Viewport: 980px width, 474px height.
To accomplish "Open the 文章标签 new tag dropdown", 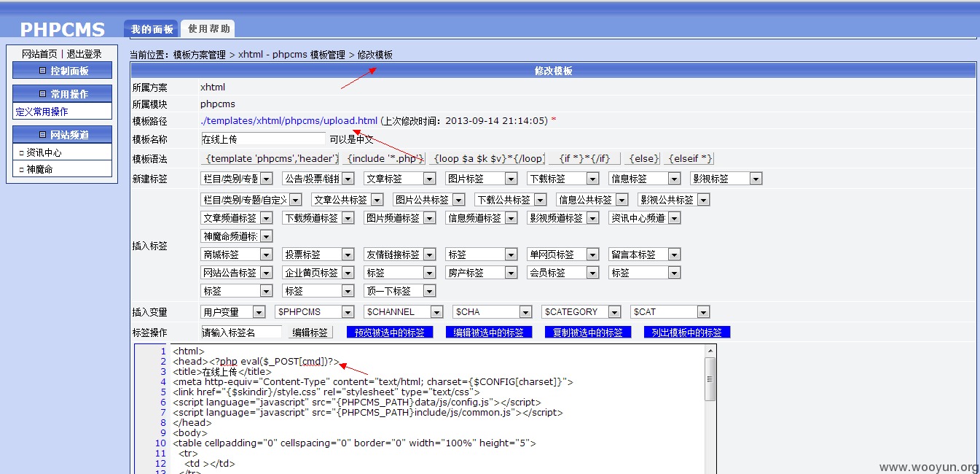I will [400, 179].
